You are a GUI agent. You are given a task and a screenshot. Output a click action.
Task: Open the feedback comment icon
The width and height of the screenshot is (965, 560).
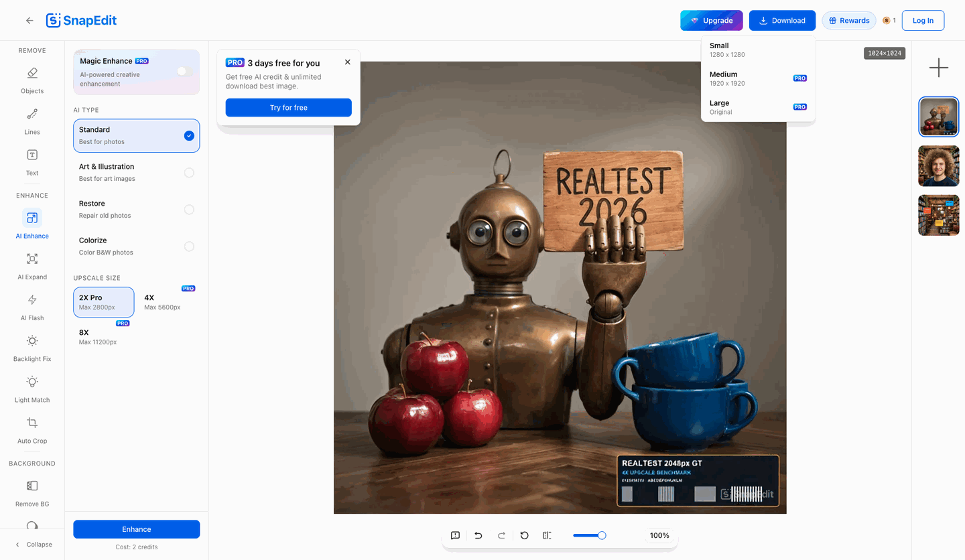(455, 535)
